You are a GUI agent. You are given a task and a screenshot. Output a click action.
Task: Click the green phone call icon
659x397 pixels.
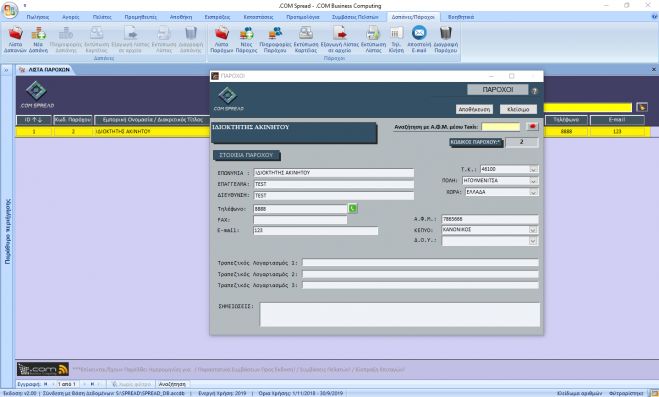(x=353, y=208)
